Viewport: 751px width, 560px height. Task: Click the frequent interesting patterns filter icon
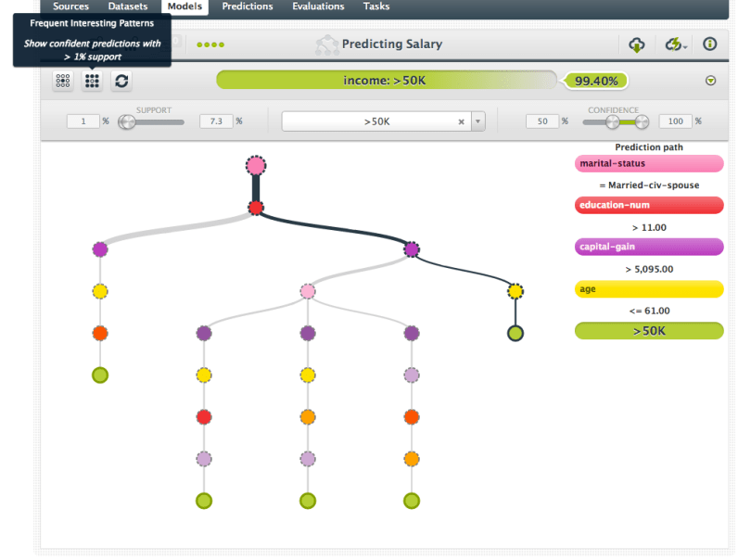tap(92, 81)
